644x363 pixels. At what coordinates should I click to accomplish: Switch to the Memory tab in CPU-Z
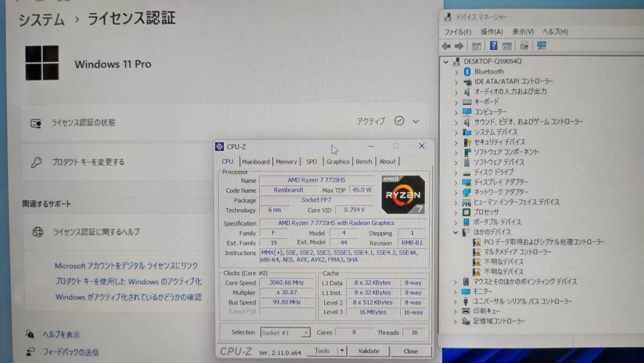[x=287, y=162]
